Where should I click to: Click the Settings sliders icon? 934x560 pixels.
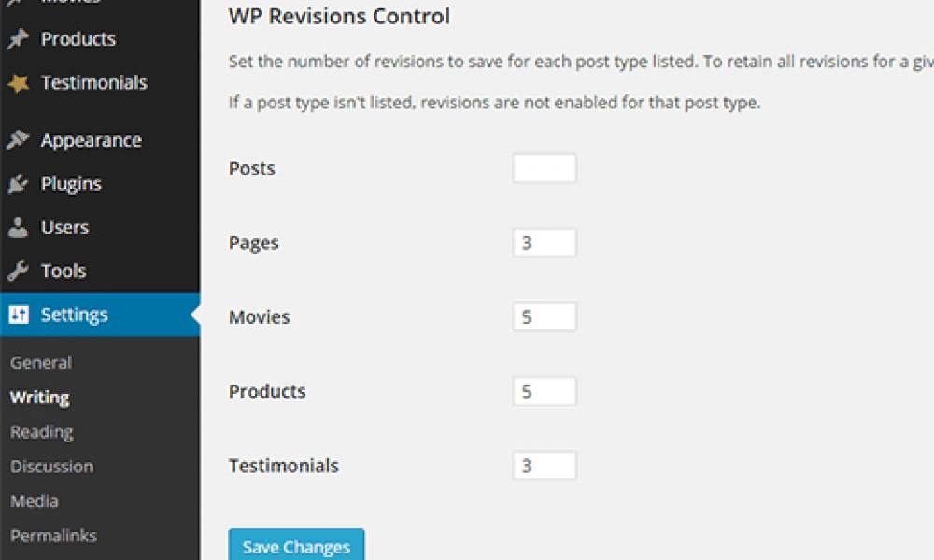(x=19, y=315)
